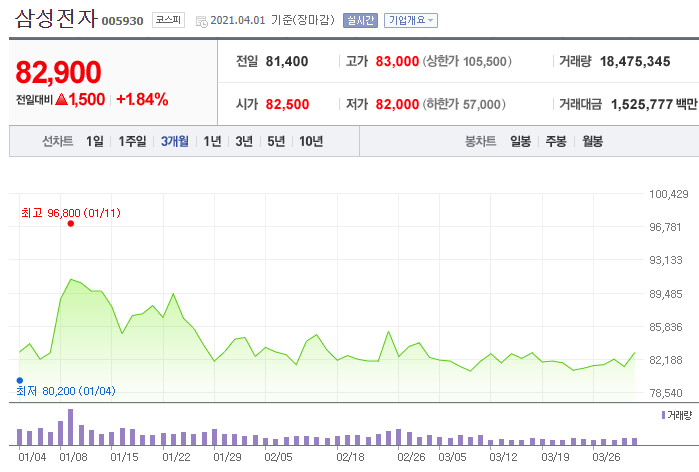
Task: Select the 5년 line chart tab
Action: coord(276,141)
